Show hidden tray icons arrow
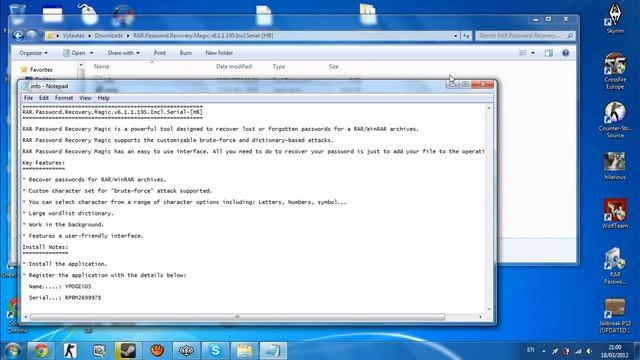This screenshot has height=360, width=640. tap(544, 351)
